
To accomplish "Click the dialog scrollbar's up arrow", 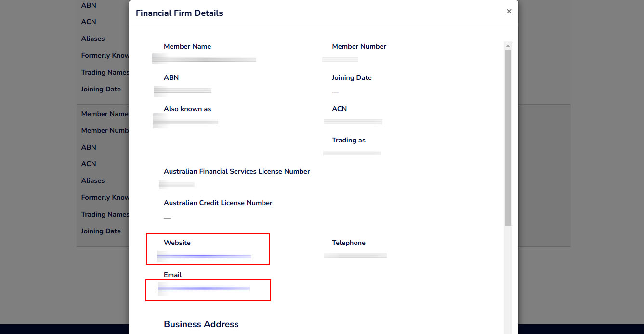I will click(508, 45).
